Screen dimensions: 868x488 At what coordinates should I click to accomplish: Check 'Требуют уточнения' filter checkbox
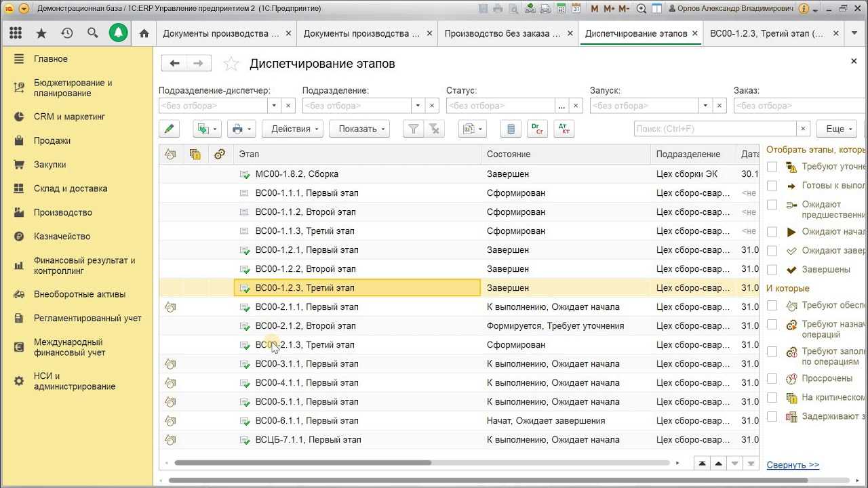(x=772, y=167)
